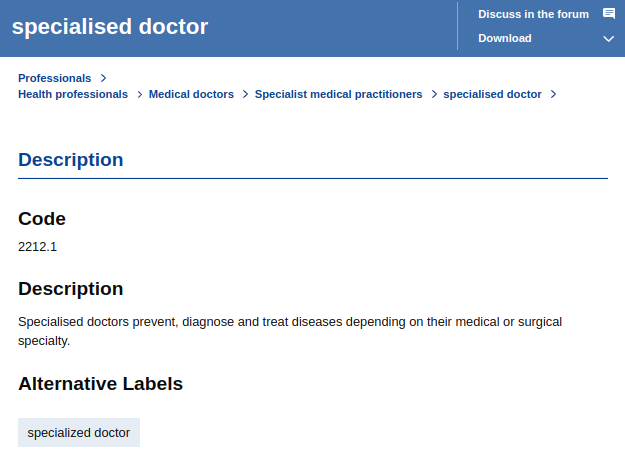This screenshot has height=456, width=625.
Task: Click the code value 2212.1
Action: (x=37, y=247)
